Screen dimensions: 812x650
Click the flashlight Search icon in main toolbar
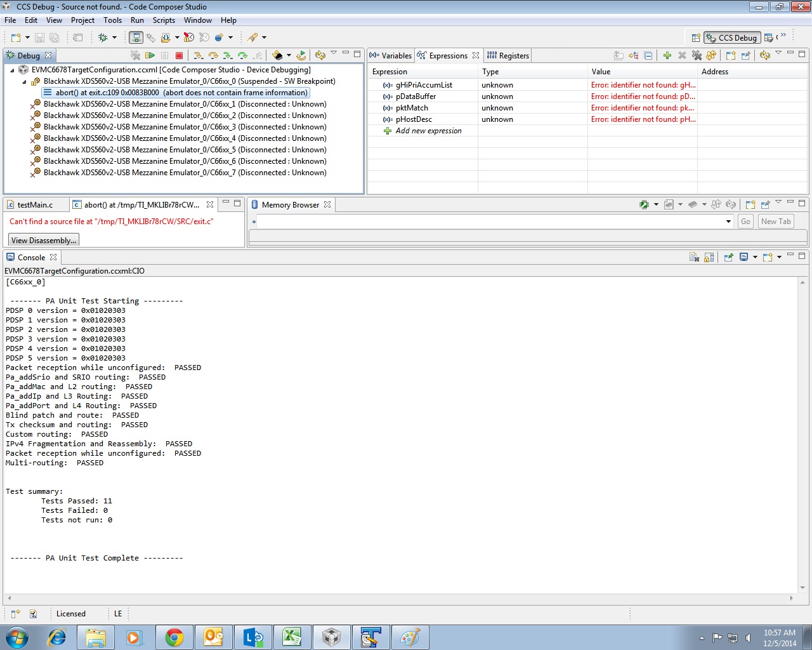click(252, 37)
